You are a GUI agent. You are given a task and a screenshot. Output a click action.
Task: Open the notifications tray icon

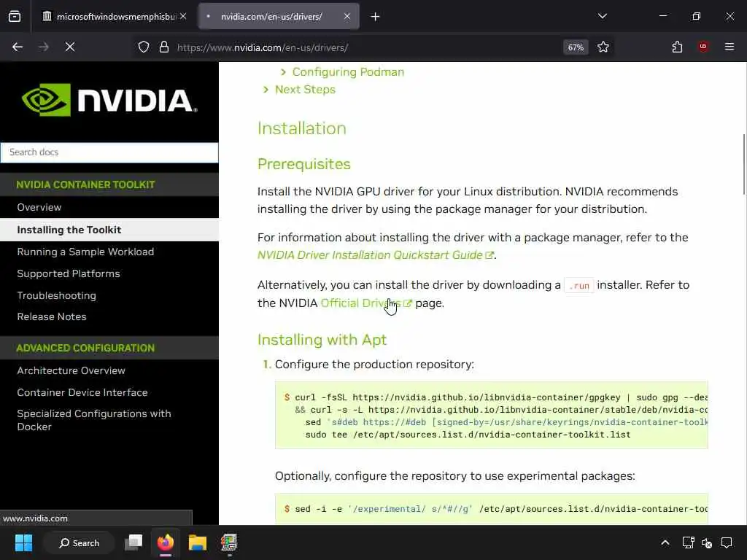[x=727, y=542]
